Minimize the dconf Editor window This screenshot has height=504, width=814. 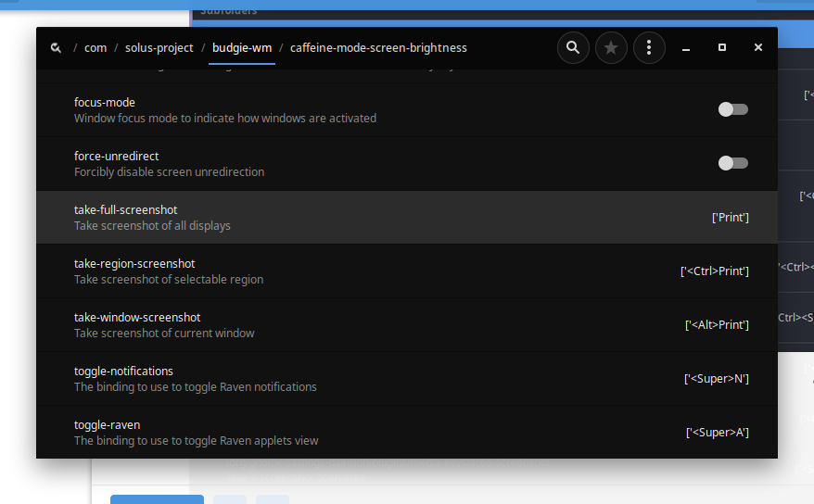[686, 48]
